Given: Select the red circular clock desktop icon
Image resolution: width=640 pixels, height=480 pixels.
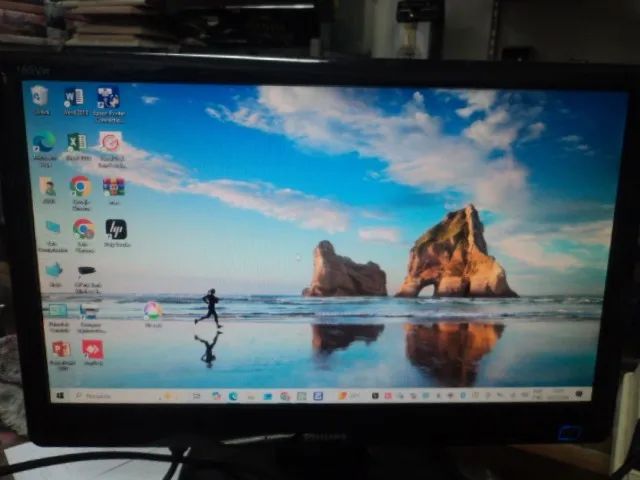Looking at the screenshot, I should (x=111, y=149).
